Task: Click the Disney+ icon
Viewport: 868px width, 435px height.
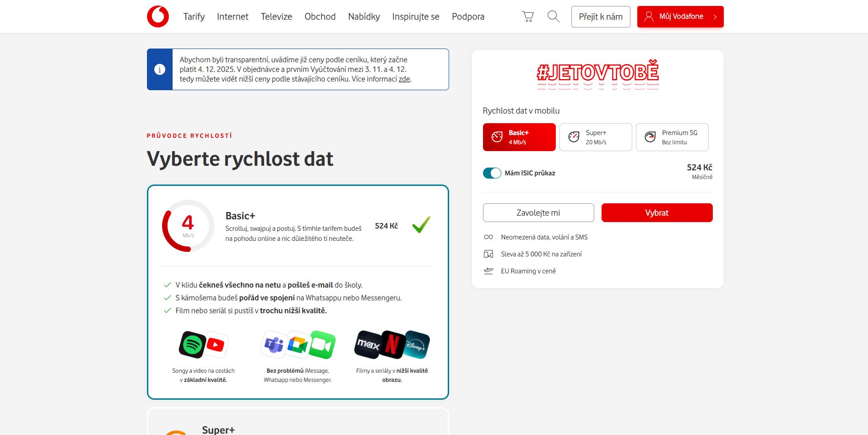Action: 416,345
